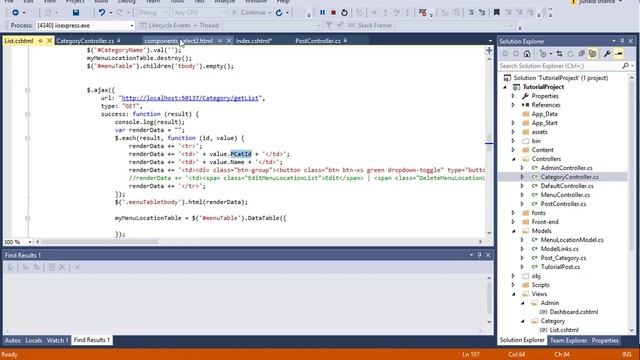Open the Any CPU platform dropdown
640x360 pixels.
pyautogui.click(x=199, y=13)
